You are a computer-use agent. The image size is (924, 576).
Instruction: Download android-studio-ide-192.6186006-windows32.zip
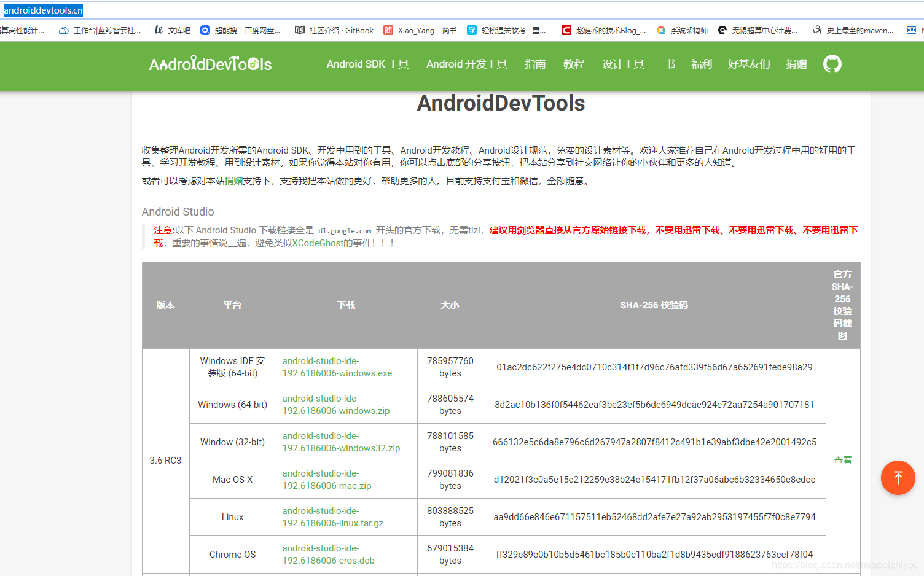341,442
